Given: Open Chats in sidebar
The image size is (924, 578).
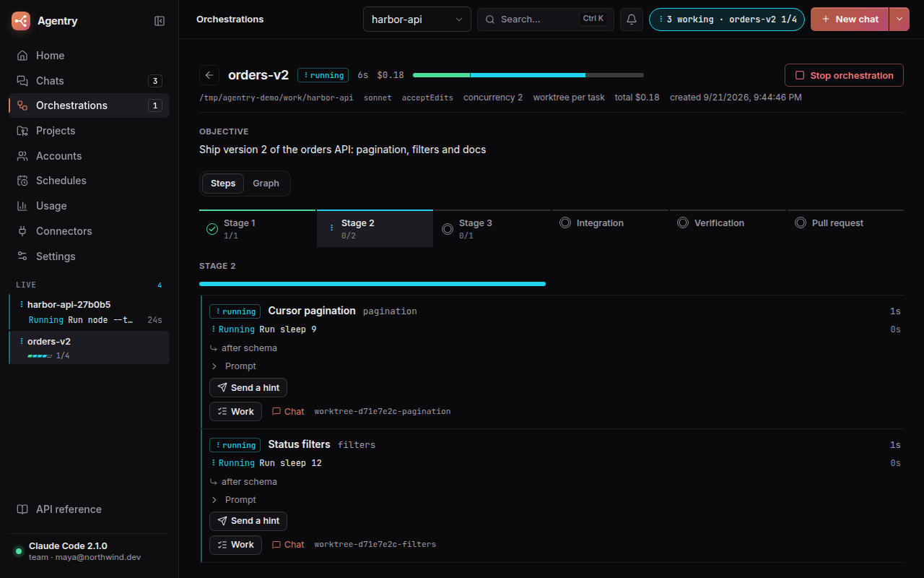Looking at the screenshot, I should click(x=90, y=81).
